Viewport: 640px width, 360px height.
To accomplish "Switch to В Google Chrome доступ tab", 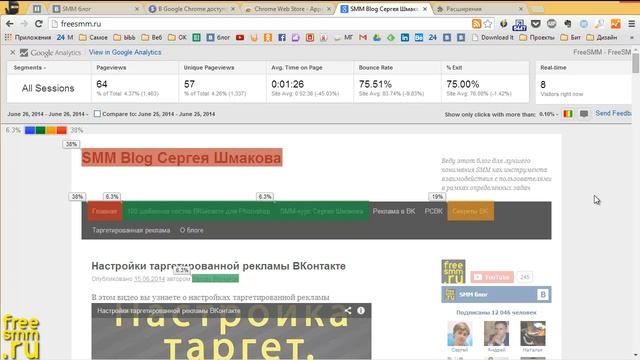I will tap(192, 9).
